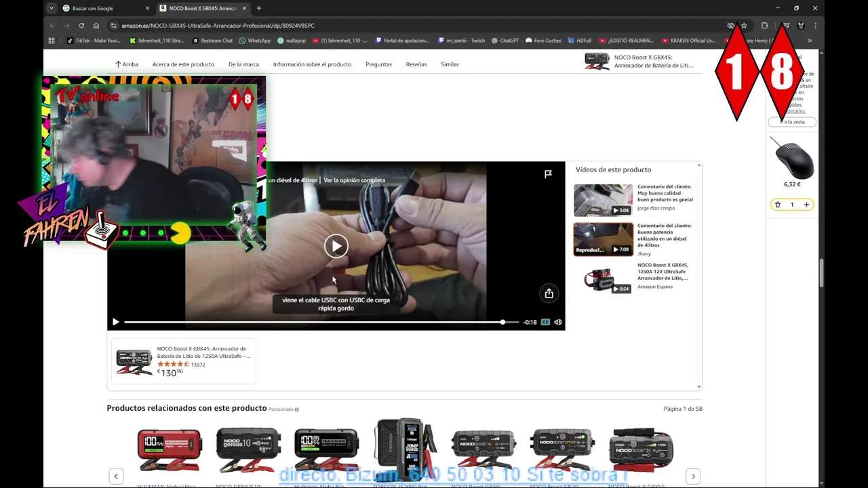Mute the video with the speaker icon
This screenshot has height=488, width=868.
pos(558,322)
